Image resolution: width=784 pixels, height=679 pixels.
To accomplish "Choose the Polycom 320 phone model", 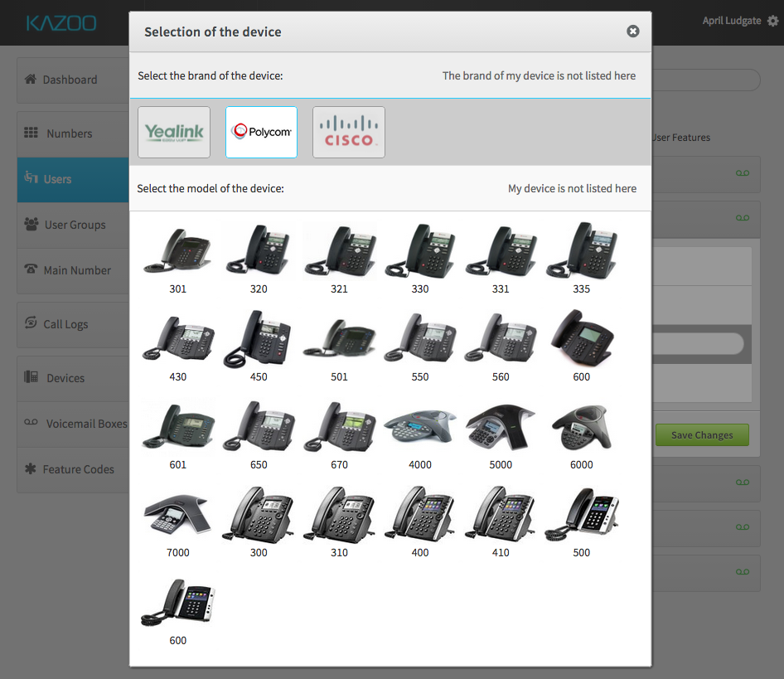I will click(259, 259).
